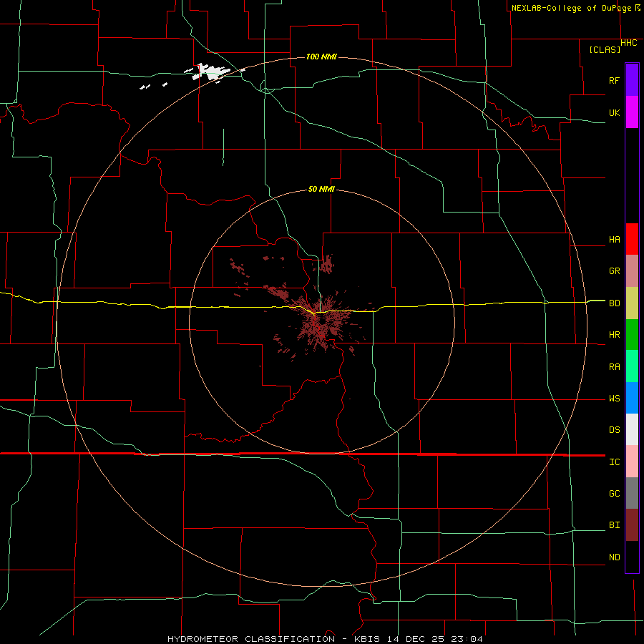Viewport: 644px width, 644px height.
Task: Click the BI legend label
Action: pos(614,525)
